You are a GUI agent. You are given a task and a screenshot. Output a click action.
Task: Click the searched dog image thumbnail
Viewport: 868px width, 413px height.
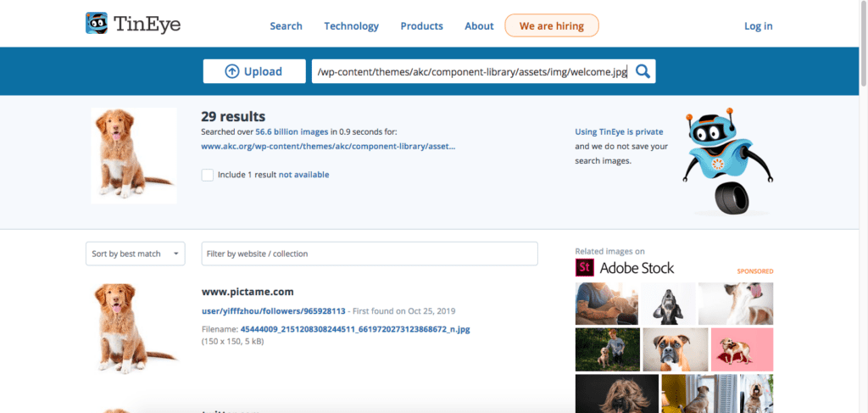pyautogui.click(x=134, y=155)
